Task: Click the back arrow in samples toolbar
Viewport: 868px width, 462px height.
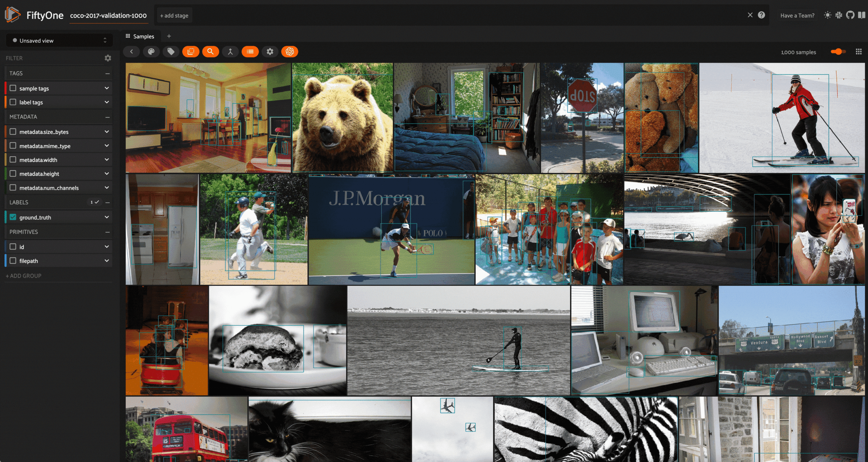Action: click(132, 52)
